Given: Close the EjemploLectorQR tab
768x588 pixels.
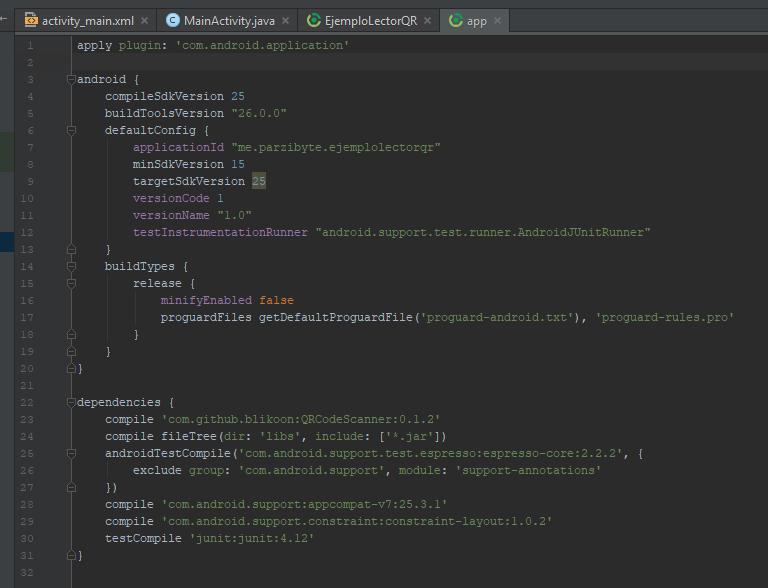Looking at the screenshot, I should (x=428, y=20).
